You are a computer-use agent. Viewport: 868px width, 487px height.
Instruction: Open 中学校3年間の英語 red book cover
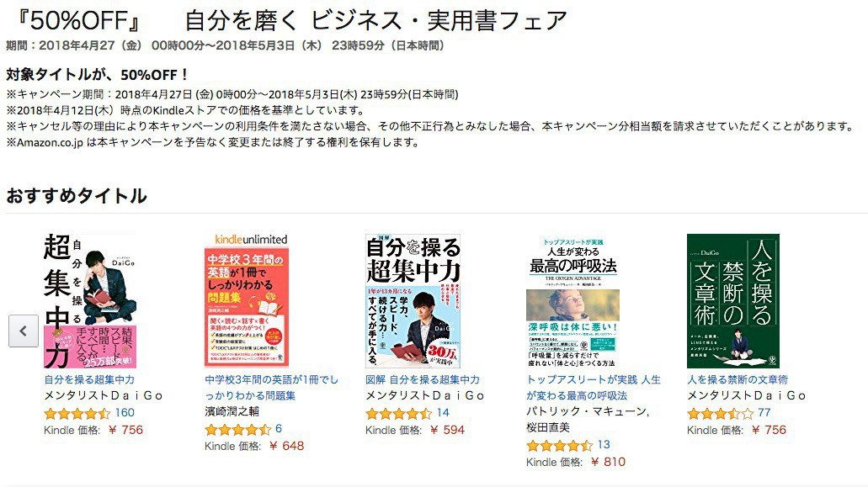[247, 301]
